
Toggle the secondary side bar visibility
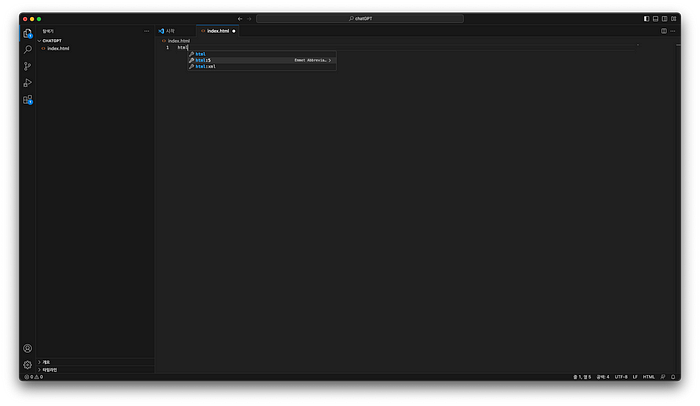tap(664, 18)
